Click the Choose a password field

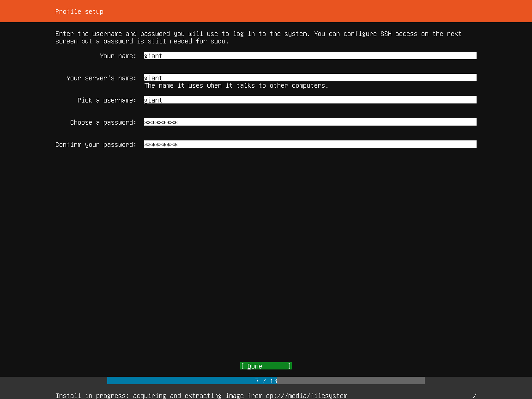(310, 122)
